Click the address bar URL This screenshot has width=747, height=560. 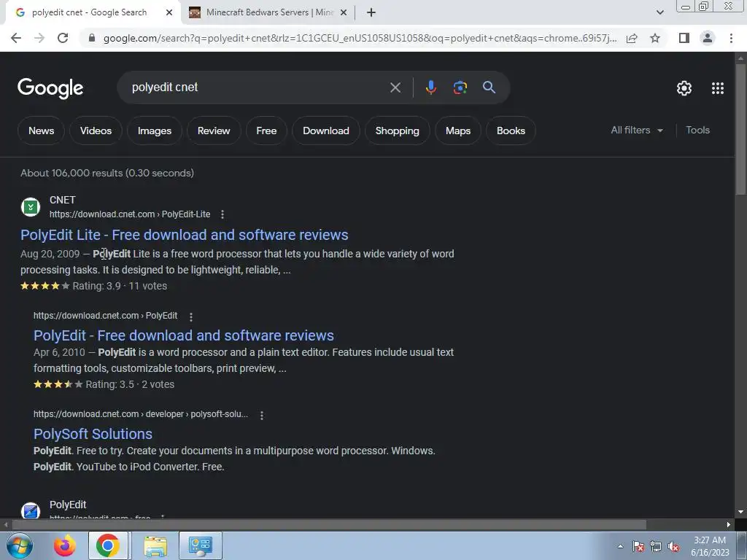click(360, 38)
